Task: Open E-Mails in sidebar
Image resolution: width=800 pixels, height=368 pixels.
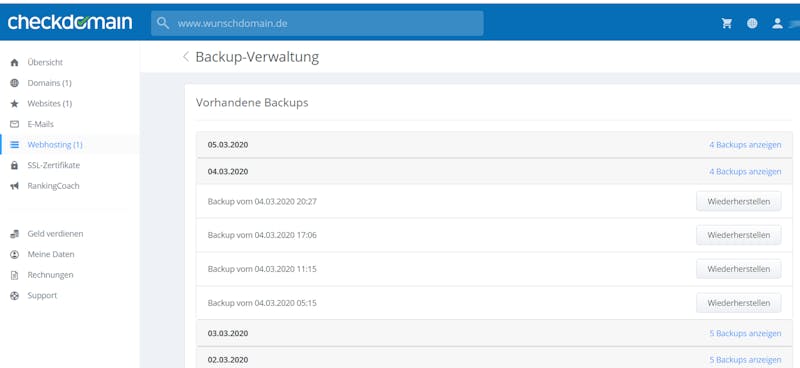Action: coord(40,124)
